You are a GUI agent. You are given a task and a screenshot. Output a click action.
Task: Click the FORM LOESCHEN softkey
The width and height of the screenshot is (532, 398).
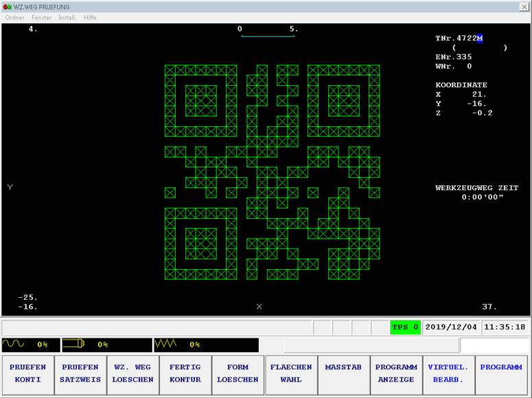click(238, 375)
